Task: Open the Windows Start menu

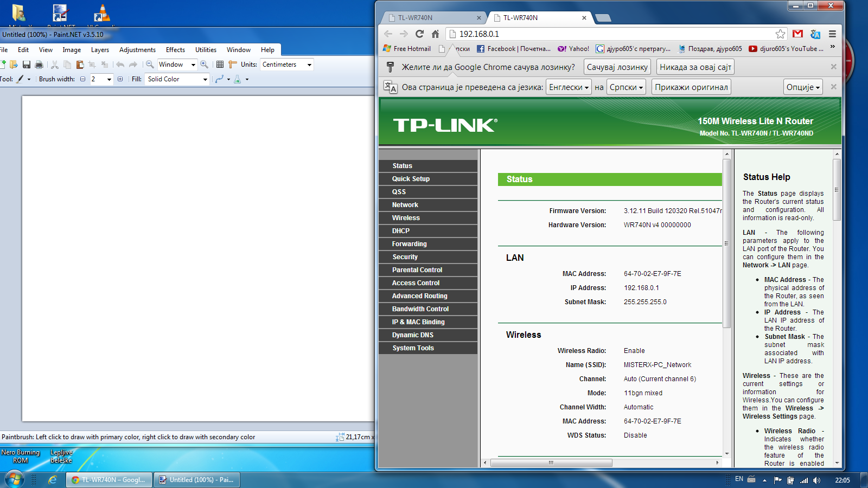Action: click(14, 479)
